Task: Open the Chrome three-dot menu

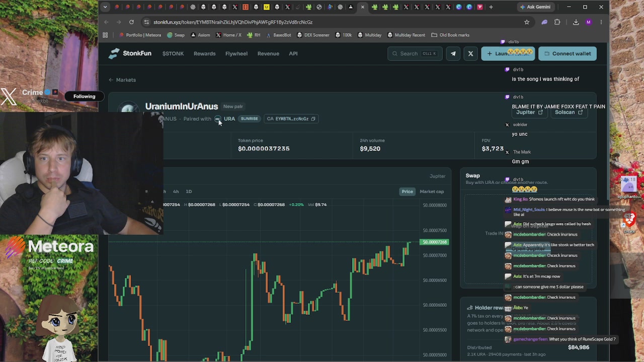Action: click(x=601, y=22)
